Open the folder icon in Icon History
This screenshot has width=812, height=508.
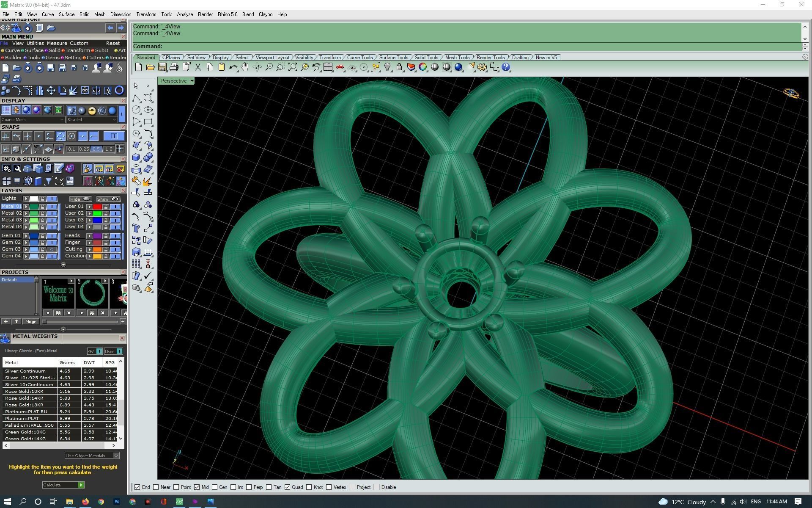51,28
